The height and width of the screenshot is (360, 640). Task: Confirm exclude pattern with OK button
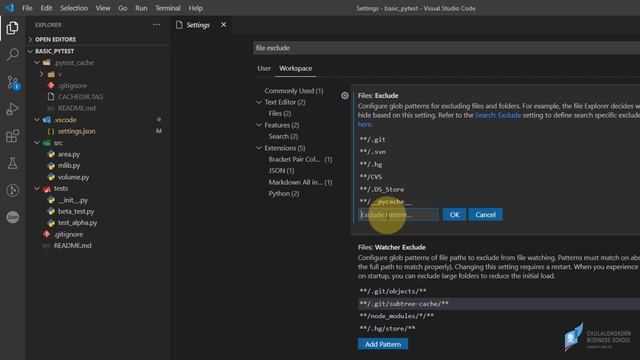454,215
